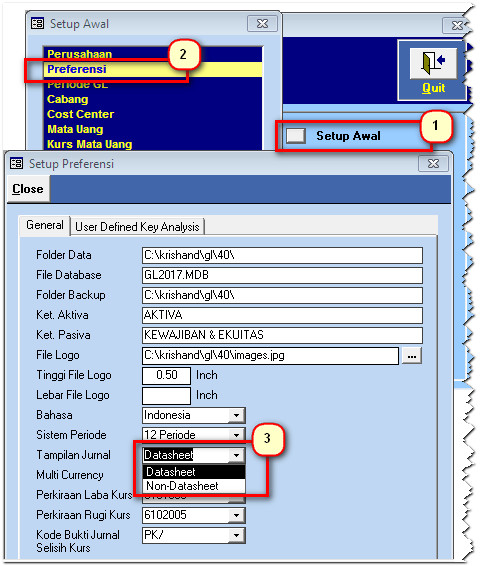Click the Ket. Aktiva input field

282,315
